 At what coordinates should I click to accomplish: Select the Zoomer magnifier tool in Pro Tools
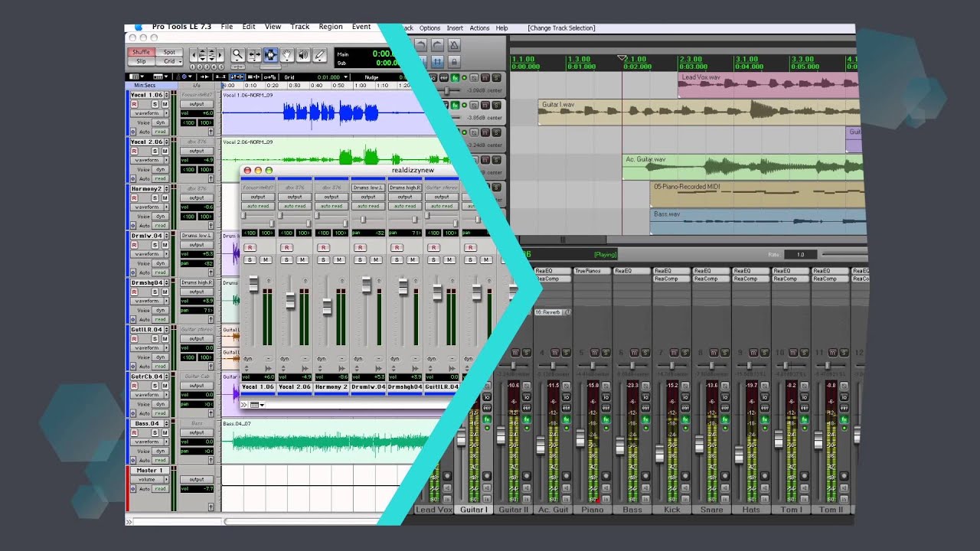(237, 55)
